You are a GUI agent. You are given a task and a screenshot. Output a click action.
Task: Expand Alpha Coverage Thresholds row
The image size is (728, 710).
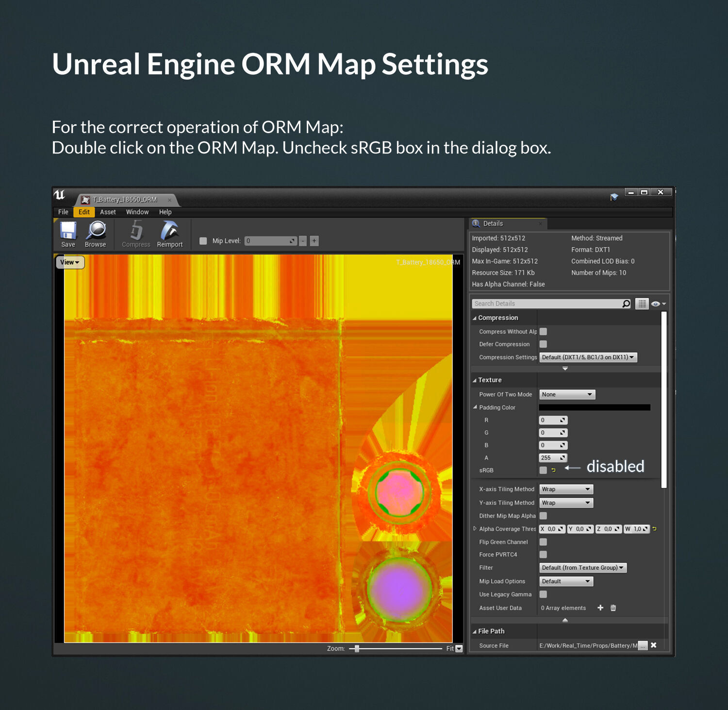(475, 528)
